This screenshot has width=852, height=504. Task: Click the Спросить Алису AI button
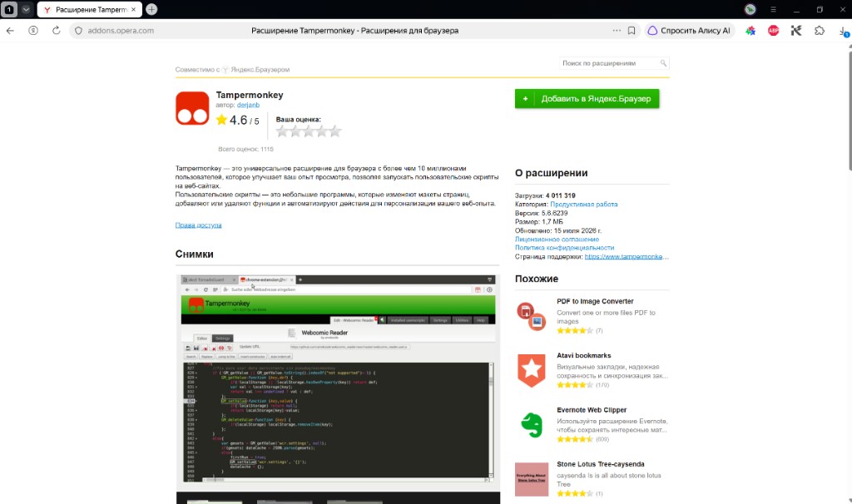pyautogui.click(x=690, y=31)
